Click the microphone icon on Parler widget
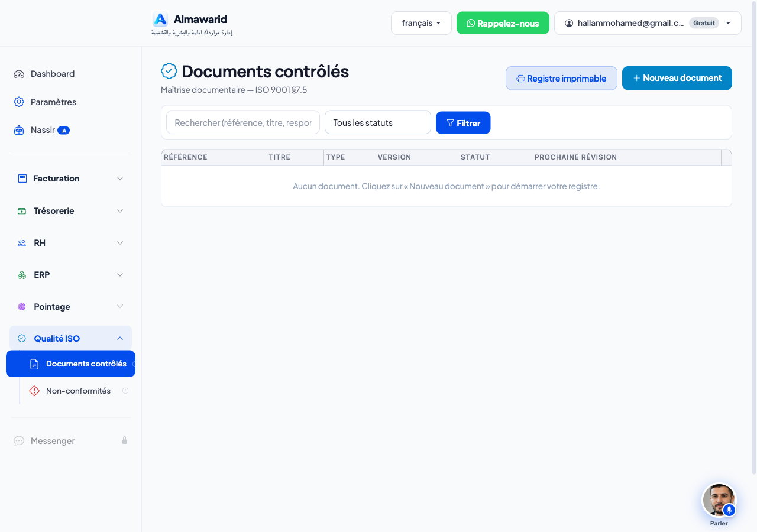This screenshot has width=757, height=532. click(x=729, y=510)
